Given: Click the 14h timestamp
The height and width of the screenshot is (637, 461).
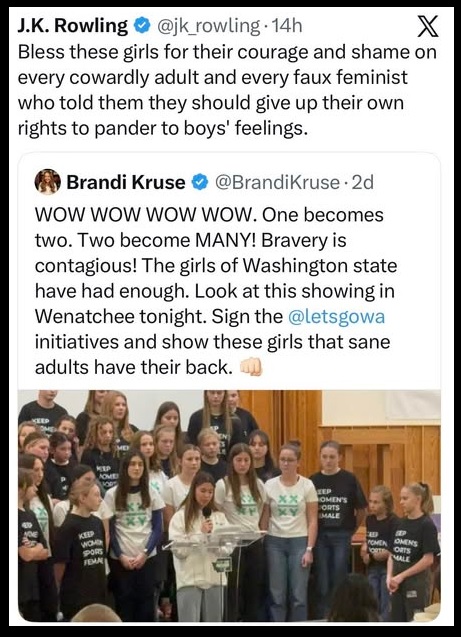Looking at the screenshot, I should pyautogui.click(x=287, y=26).
